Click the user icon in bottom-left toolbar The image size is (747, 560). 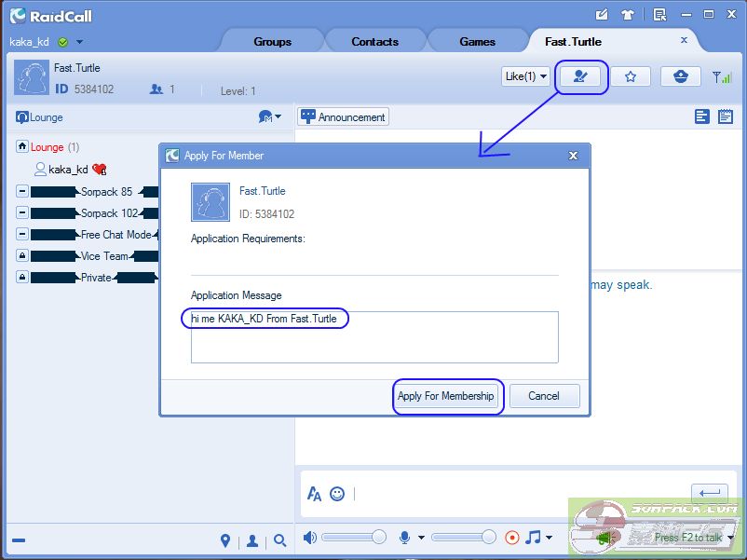[x=252, y=540]
